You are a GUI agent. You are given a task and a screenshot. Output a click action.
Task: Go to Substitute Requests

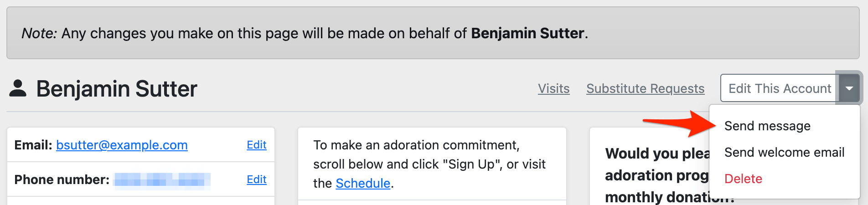point(645,88)
